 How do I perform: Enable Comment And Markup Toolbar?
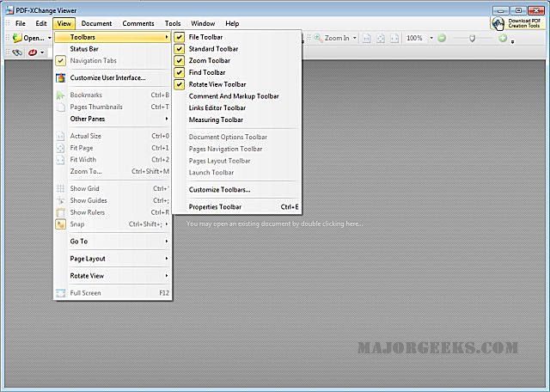click(x=237, y=96)
